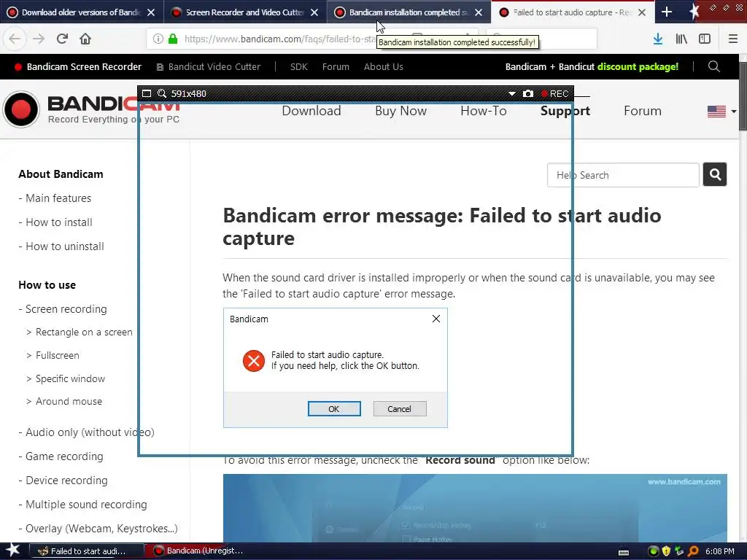Close the Screen Recorder and Video Cutter tab
The image size is (747, 560).
tap(314, 12)
